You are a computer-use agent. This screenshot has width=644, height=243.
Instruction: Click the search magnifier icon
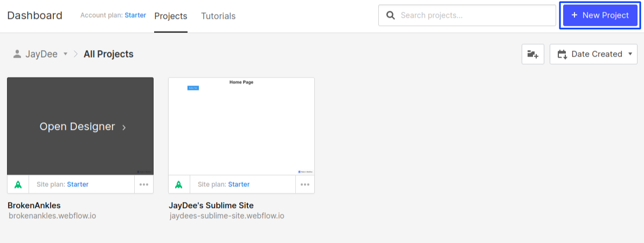pyautogui.click(x=391, y=16)
